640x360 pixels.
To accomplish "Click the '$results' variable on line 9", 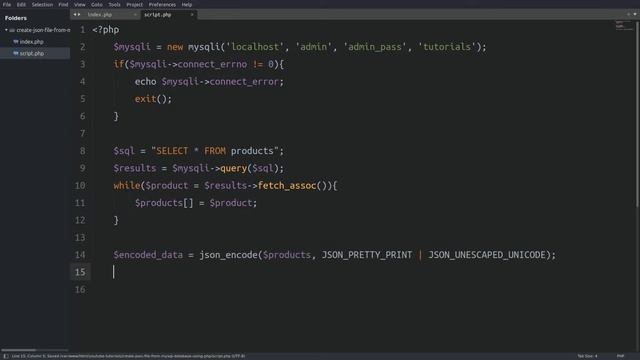I will pyautogui.click(x=135, y=169).
